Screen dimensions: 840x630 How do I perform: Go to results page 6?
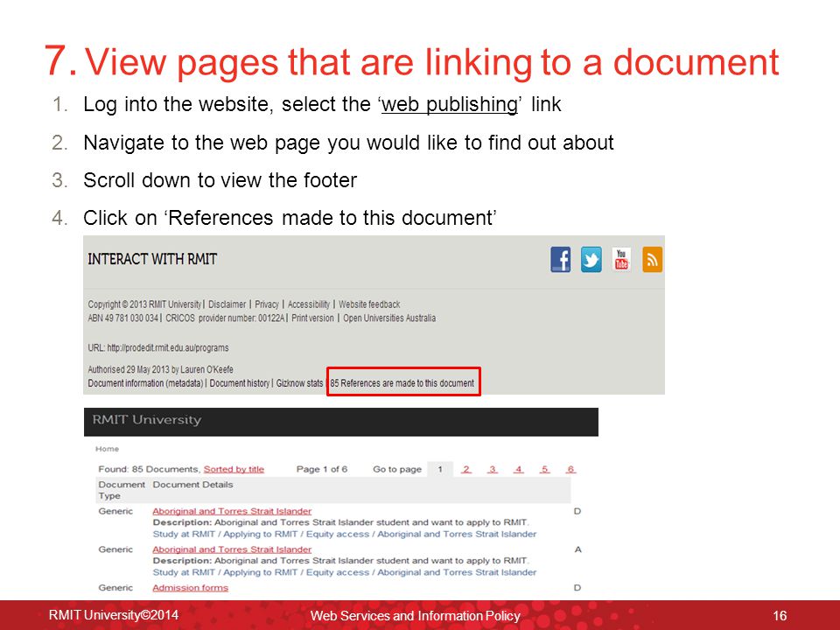click(571, 469)
